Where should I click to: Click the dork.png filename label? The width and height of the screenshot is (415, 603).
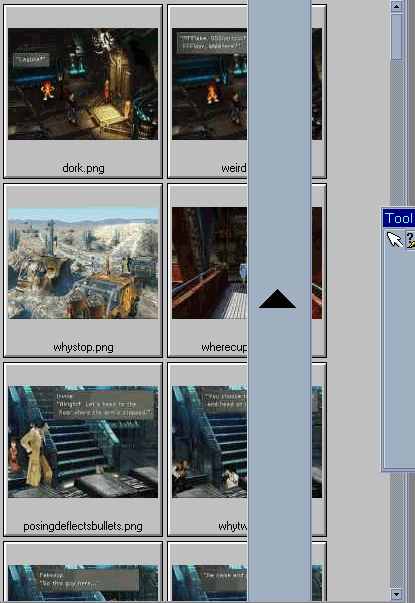[x=83, y=168]
